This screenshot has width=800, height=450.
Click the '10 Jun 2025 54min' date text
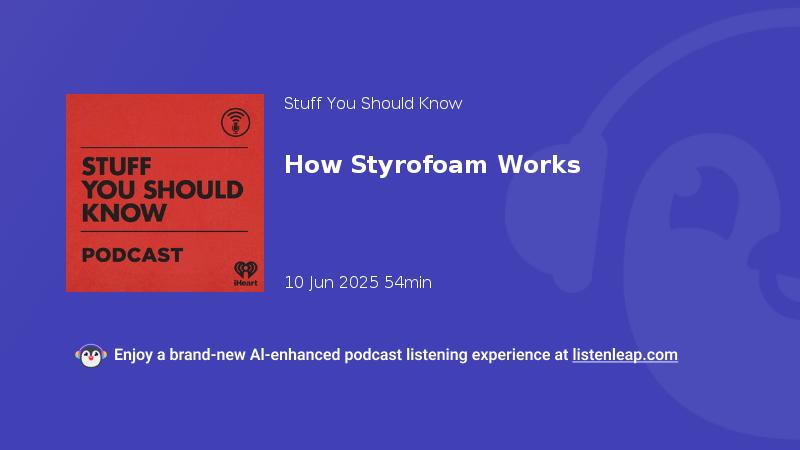point(358,282)
